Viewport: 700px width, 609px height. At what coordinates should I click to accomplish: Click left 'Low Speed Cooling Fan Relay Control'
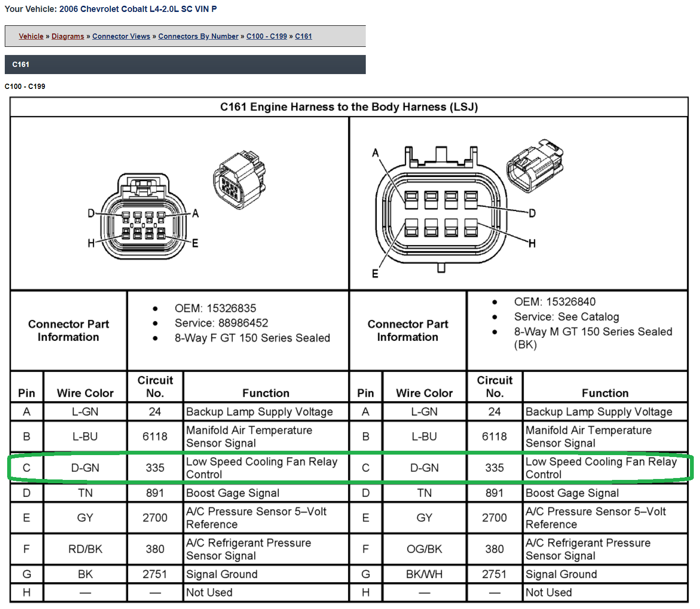(262, 468)
